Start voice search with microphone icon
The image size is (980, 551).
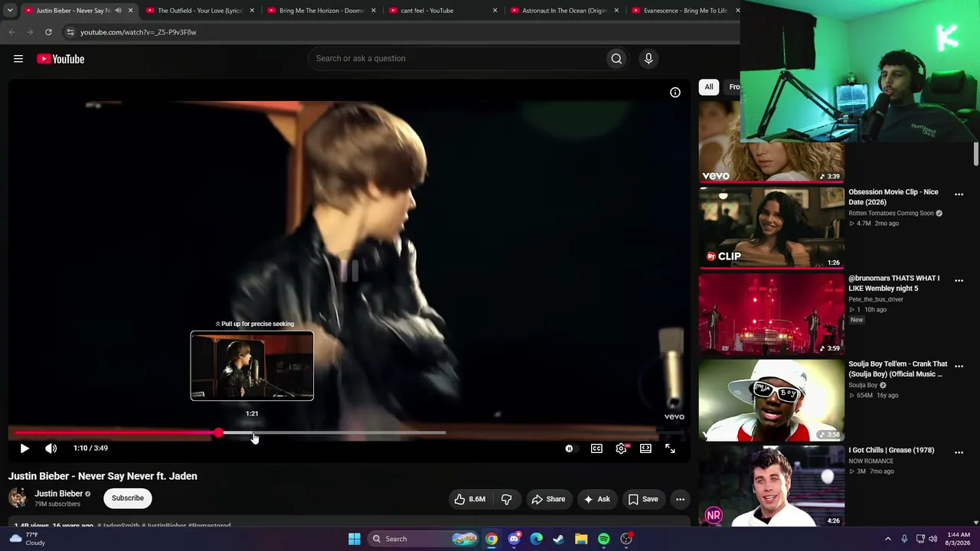point(648,59)
